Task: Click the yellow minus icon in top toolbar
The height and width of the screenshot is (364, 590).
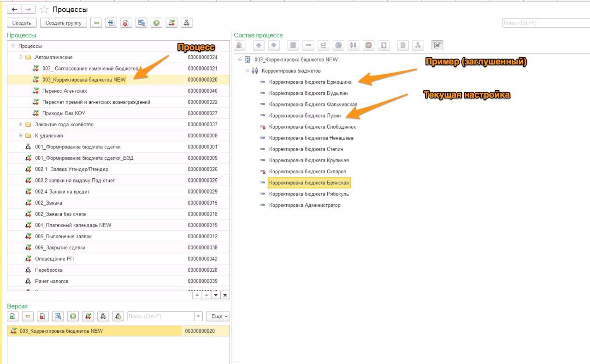Action: [96, 23]
